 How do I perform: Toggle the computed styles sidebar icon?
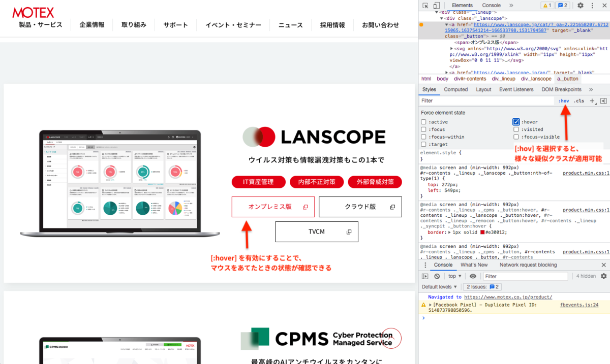point(603,101)
